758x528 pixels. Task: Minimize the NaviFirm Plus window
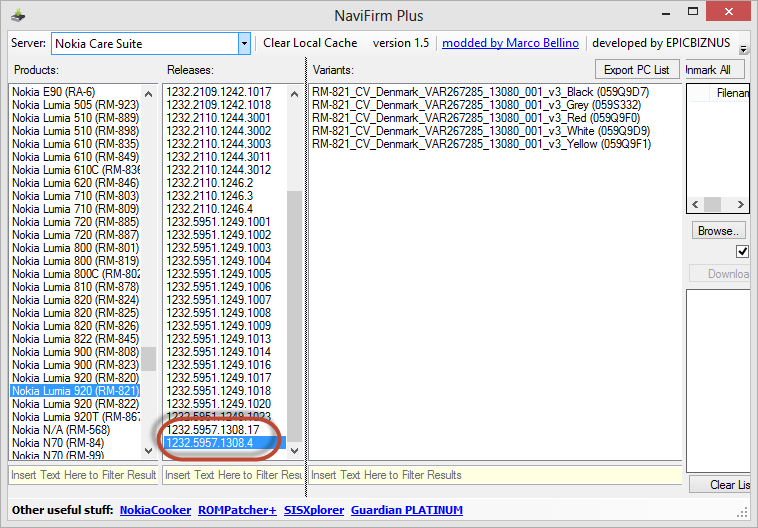point(667,12)
